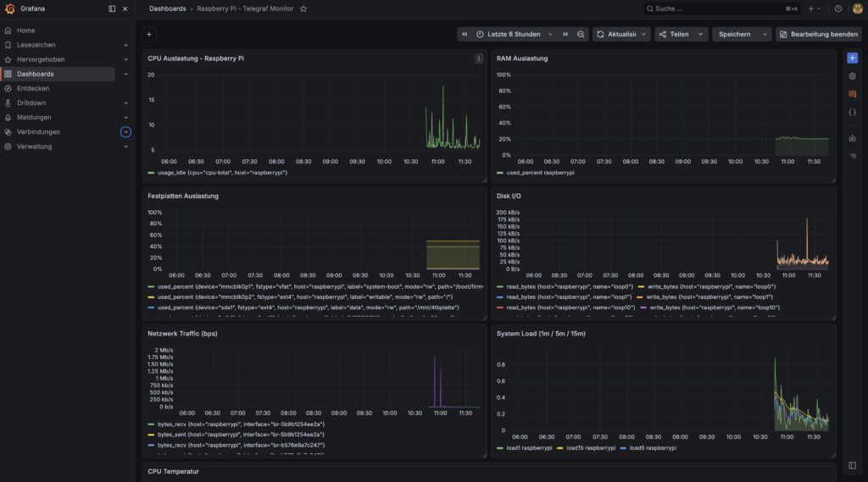This screenshot has width=868, height=482.
Task: Open CPU Auslastung panel three-dot menu
Action: (x=479, y=58)
